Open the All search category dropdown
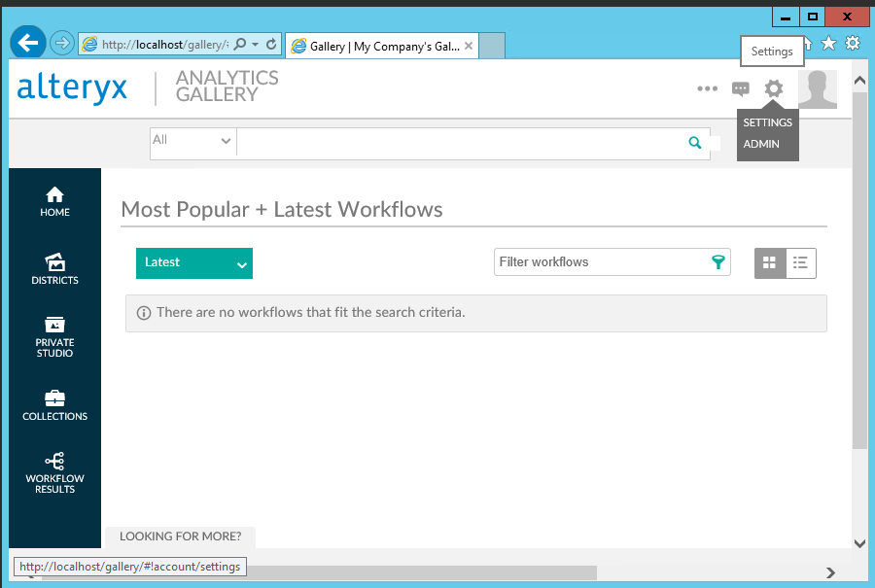This screenshot has width=875, height=588. click(192, 141)
